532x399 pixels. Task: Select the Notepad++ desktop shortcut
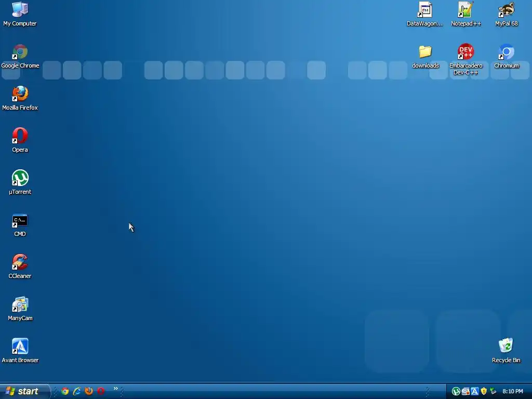coord(466,14)
